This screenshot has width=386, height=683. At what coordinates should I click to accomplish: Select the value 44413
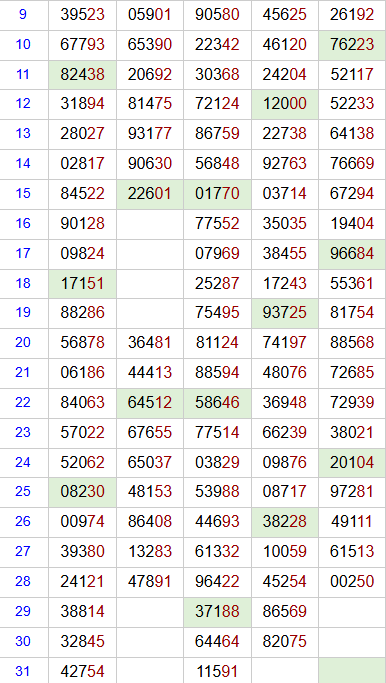(x=149, y=373)
